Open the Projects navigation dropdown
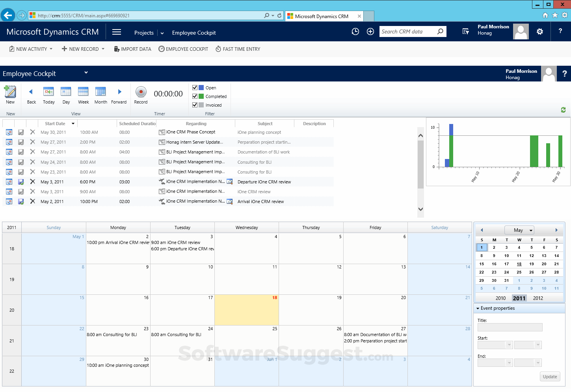The width and height of the screenshot is (571, 392). (x=162, y=33)
